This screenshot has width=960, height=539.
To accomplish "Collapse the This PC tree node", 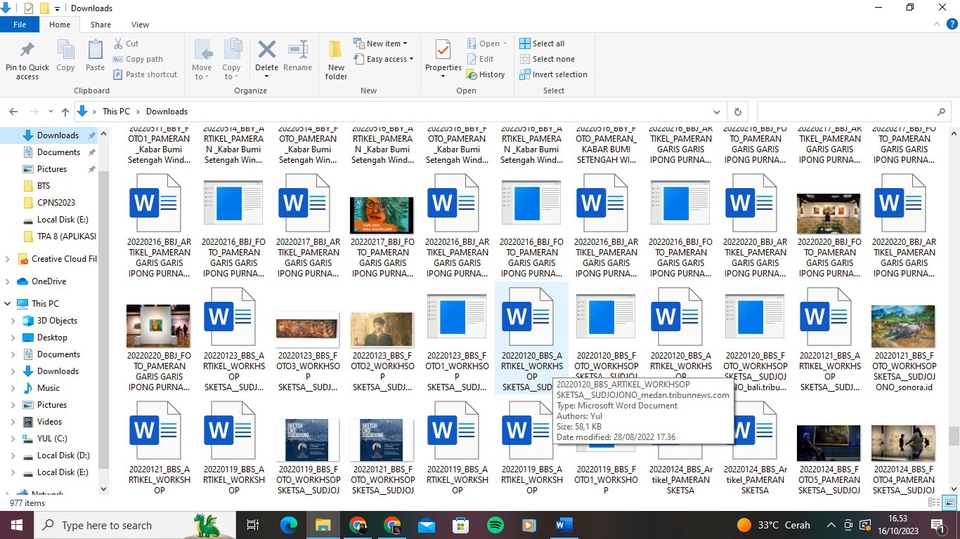I will (x=9, y=304).
